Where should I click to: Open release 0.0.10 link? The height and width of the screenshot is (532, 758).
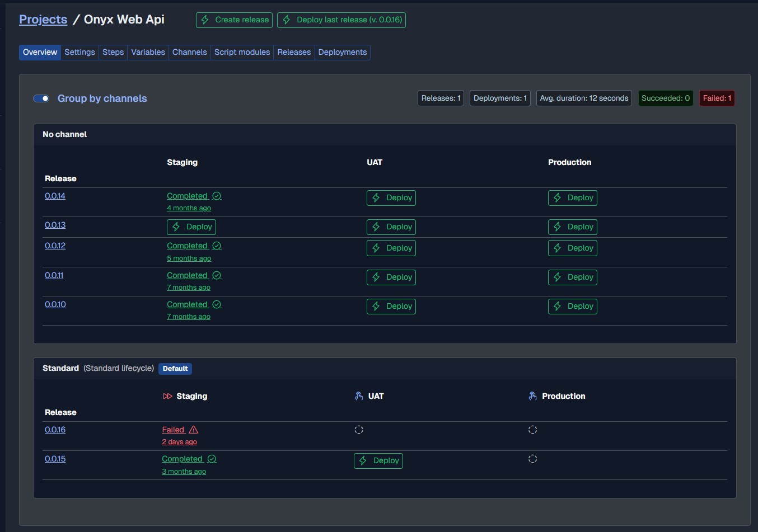[55, 304]
